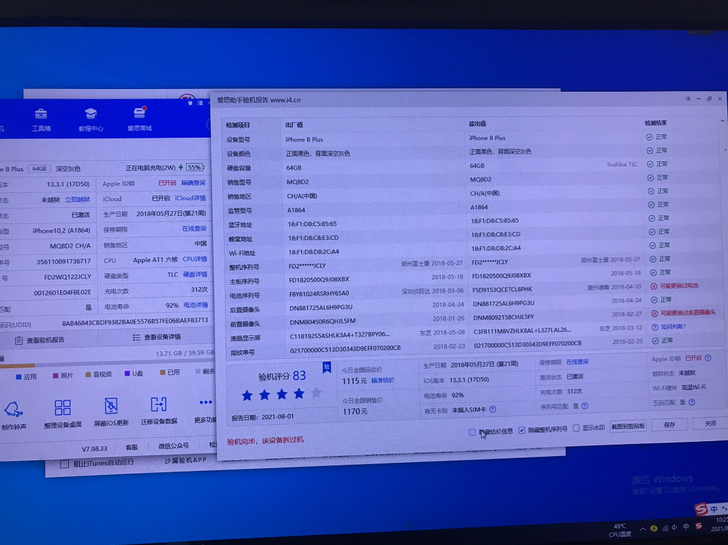Click the blue bookmark badge beside score 83
Viewport: 728px width, 545px height.
click(x=327, y=368)
